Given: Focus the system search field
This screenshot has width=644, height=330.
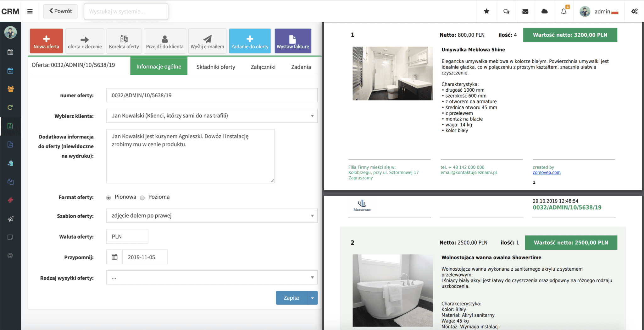Looking at the screenshot, I should coord(126,12).
